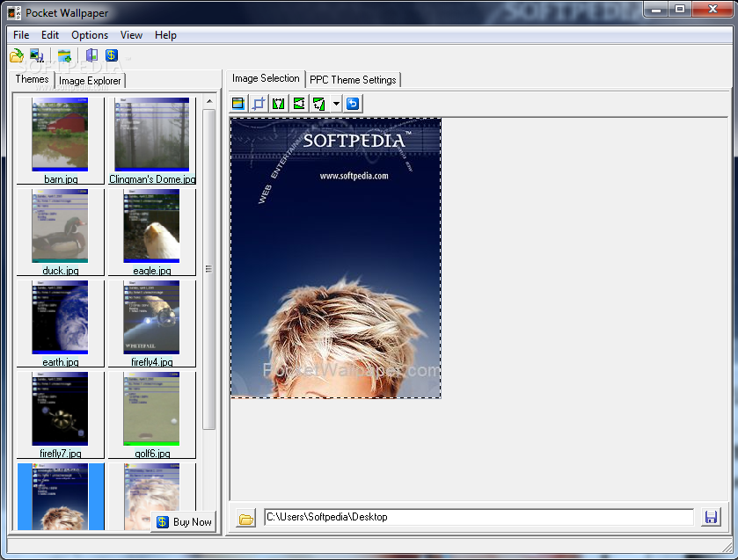Select the crop tool icon
738x560 pixels.
click(259, 103)
